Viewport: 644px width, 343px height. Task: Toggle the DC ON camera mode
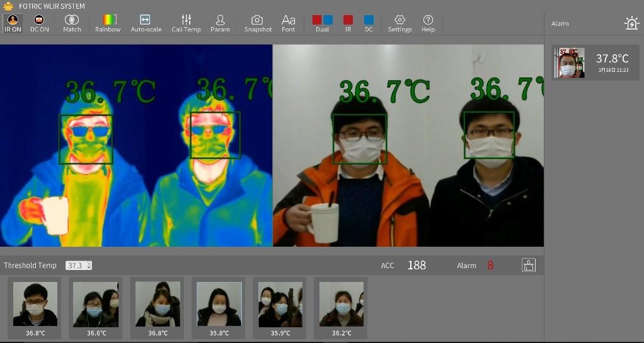(x=39, y=23)
